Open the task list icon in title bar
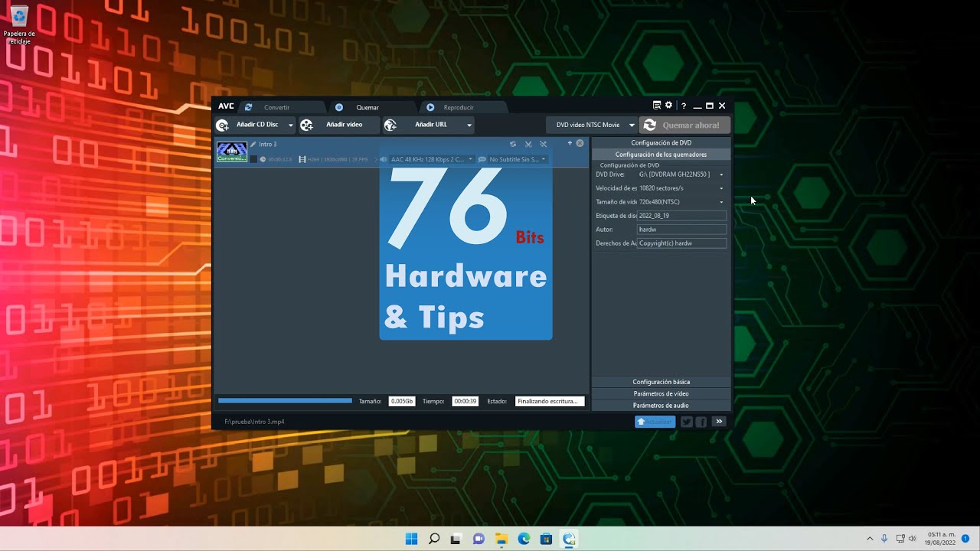Screen dimensions: 980x551 [657, 106]
